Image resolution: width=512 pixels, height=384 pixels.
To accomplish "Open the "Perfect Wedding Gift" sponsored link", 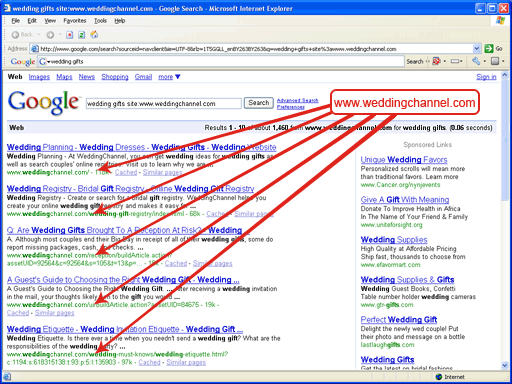I will coord(399,320).
